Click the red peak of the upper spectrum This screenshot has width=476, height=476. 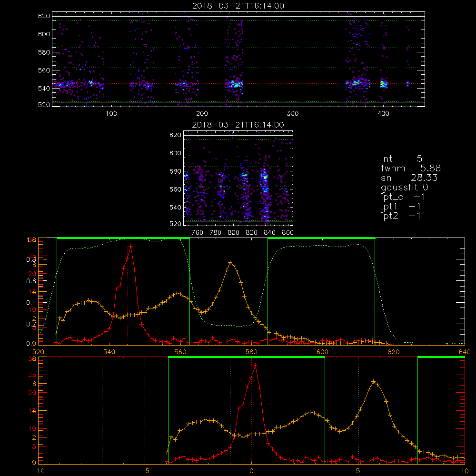(x=130, y=247)
